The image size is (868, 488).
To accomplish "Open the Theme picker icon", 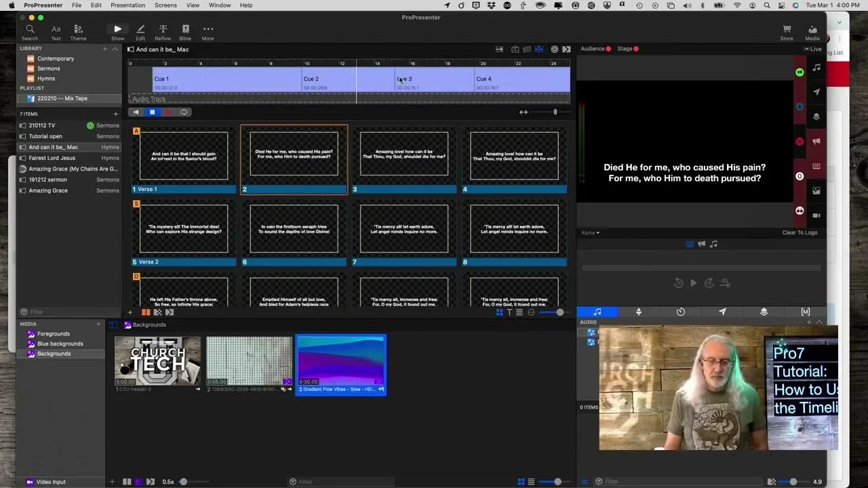I will click(x=78, y=32).
